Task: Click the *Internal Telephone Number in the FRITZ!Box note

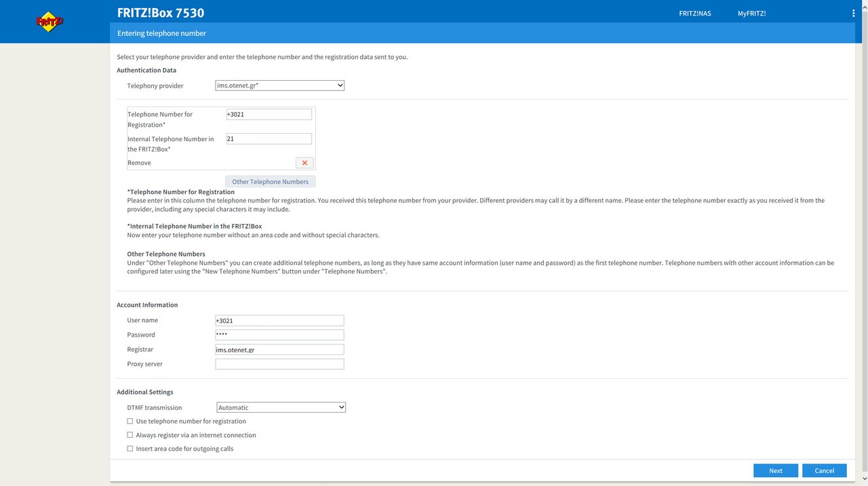Action: (x=195, y=226)
